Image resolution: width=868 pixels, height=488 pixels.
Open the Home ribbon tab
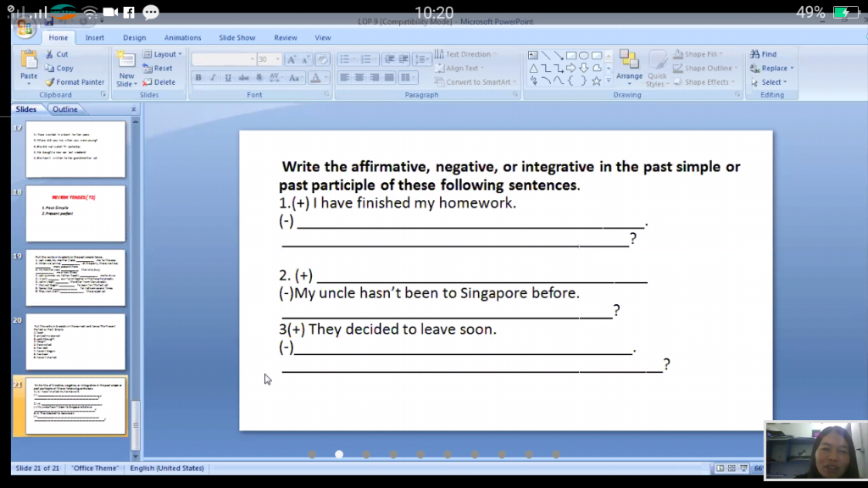point(58,37)
